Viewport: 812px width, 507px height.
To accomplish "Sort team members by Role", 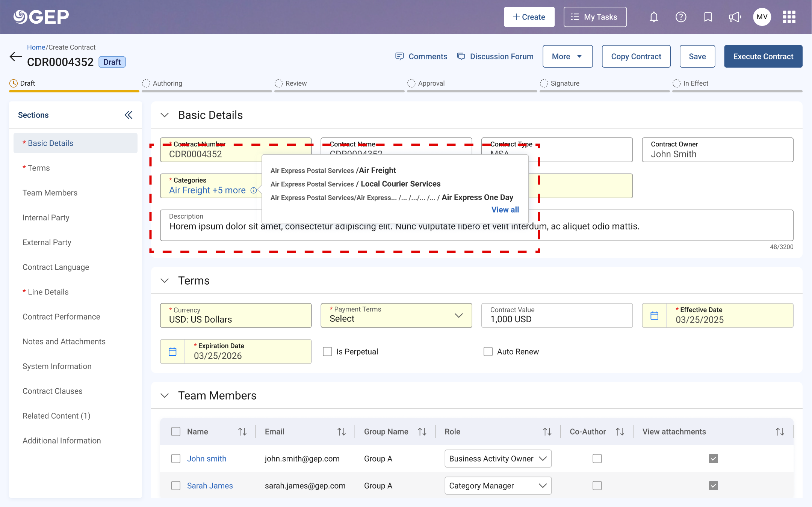I will [547, 432].
